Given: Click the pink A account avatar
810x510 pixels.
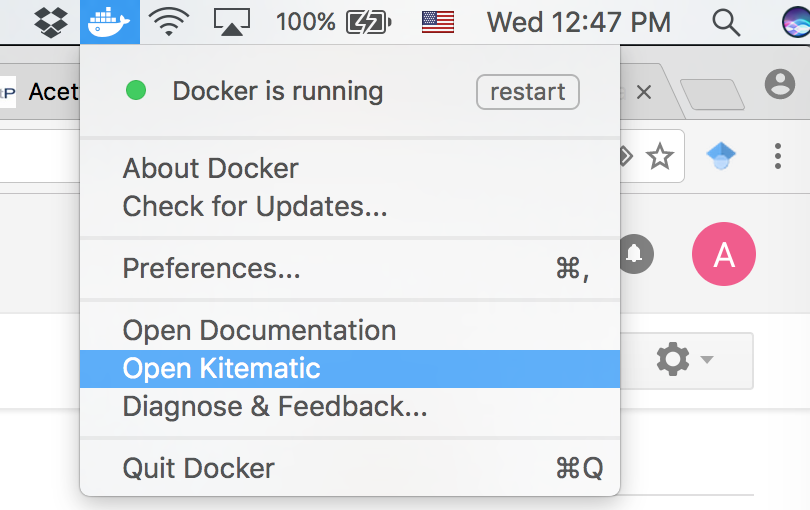Looking at the screenshot, I should [x=724, y=254].
